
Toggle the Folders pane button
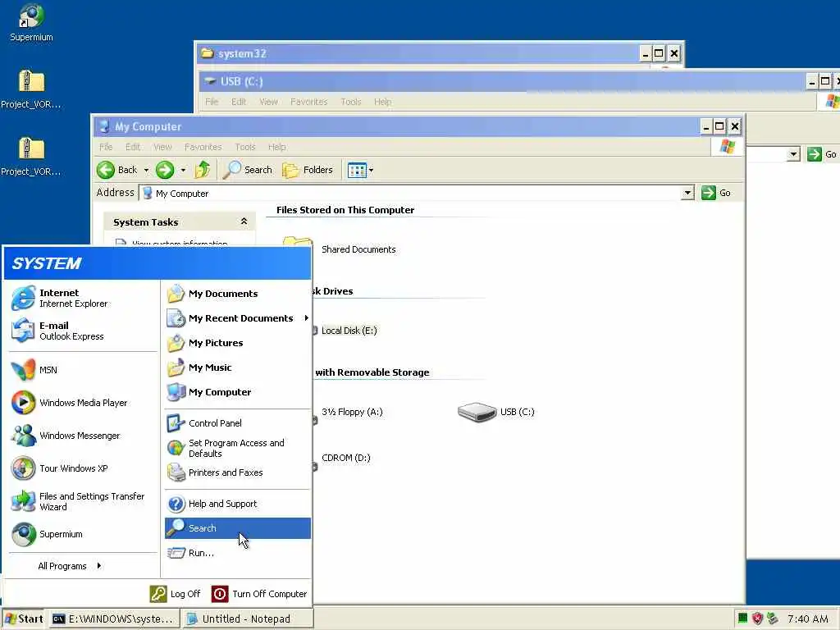coord(308,170)
